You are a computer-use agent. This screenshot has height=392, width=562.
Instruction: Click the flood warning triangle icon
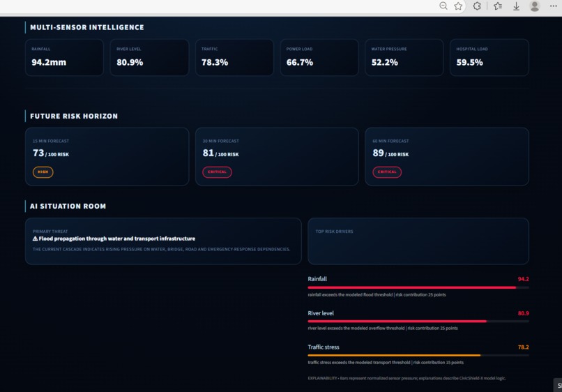[35, 239]
